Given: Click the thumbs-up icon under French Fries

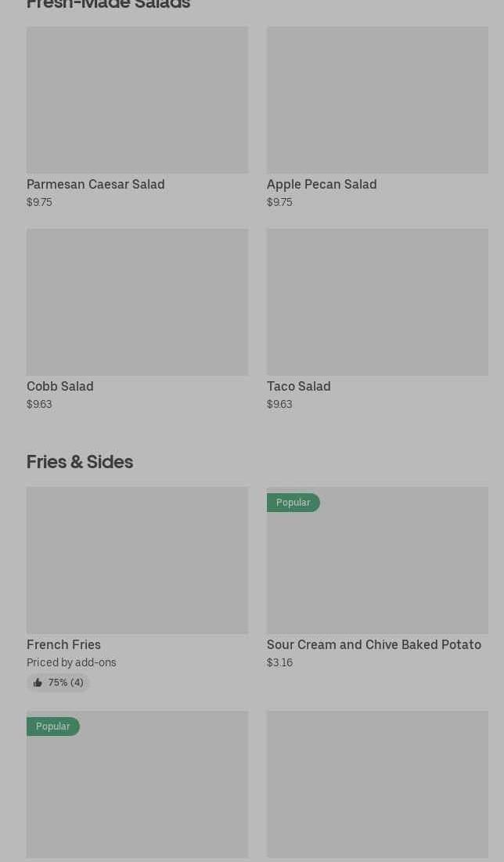Looking at the screenshot, I should [38, 683].
